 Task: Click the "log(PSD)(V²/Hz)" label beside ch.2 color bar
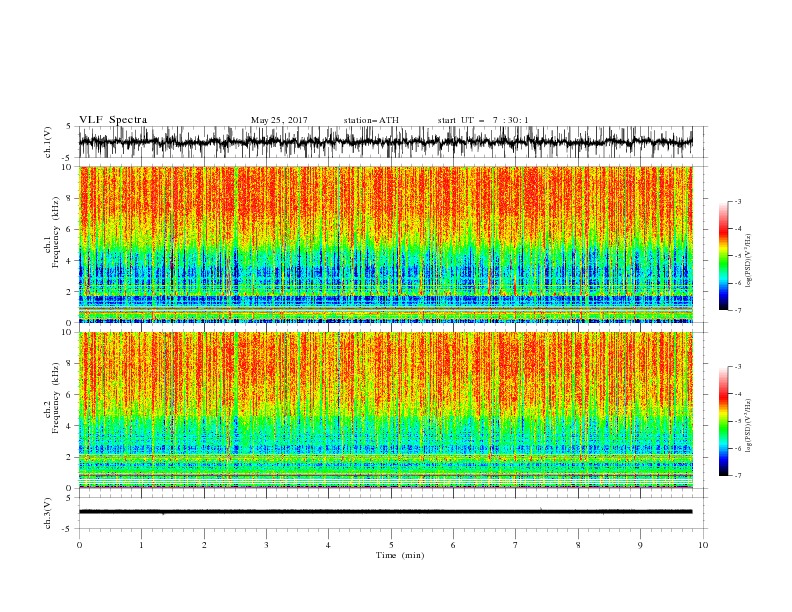pos(749,426)
